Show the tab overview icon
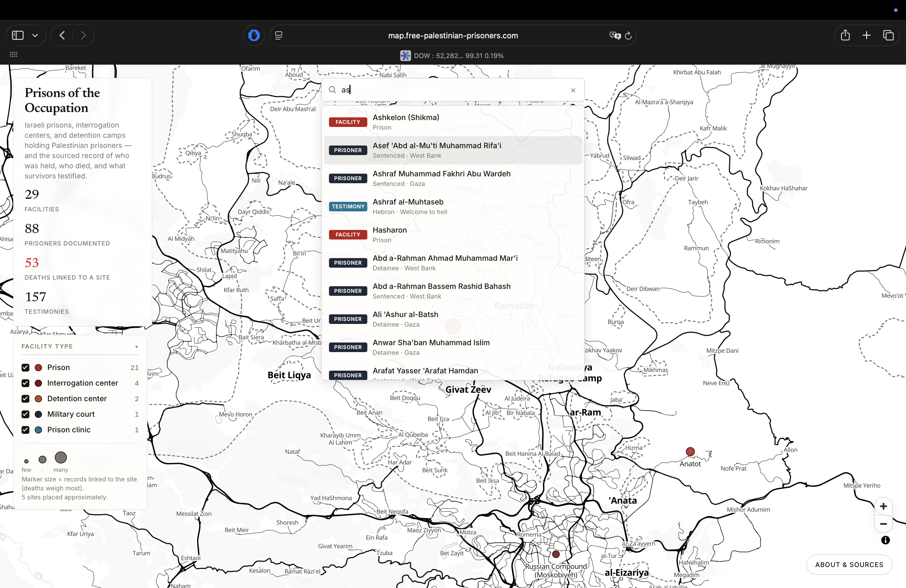The height and width of the screenshot is (588, 906). point(888,35)
